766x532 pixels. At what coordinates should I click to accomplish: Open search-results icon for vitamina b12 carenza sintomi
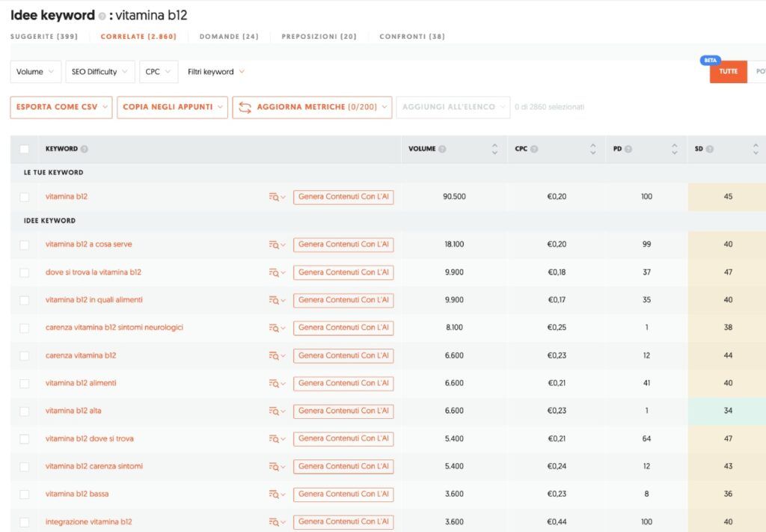[x=277, y=467]
